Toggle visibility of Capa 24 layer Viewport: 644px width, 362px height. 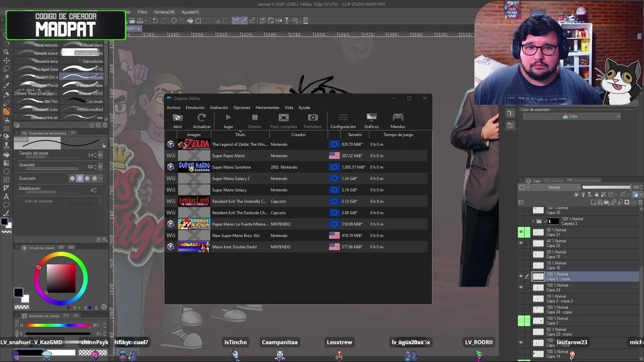[x=521, y=288]
